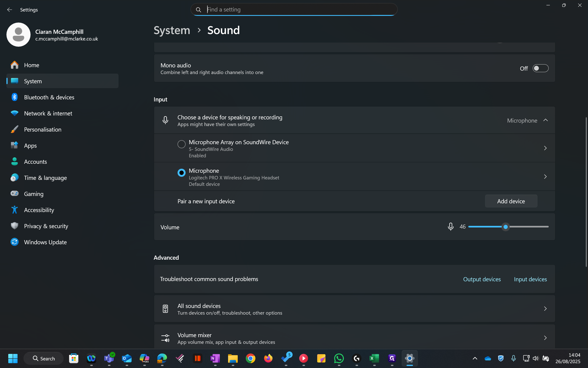This screenshot has height=368, width=588.
Task: Open Bluetooth & devices settings
Action: (62, 97)
